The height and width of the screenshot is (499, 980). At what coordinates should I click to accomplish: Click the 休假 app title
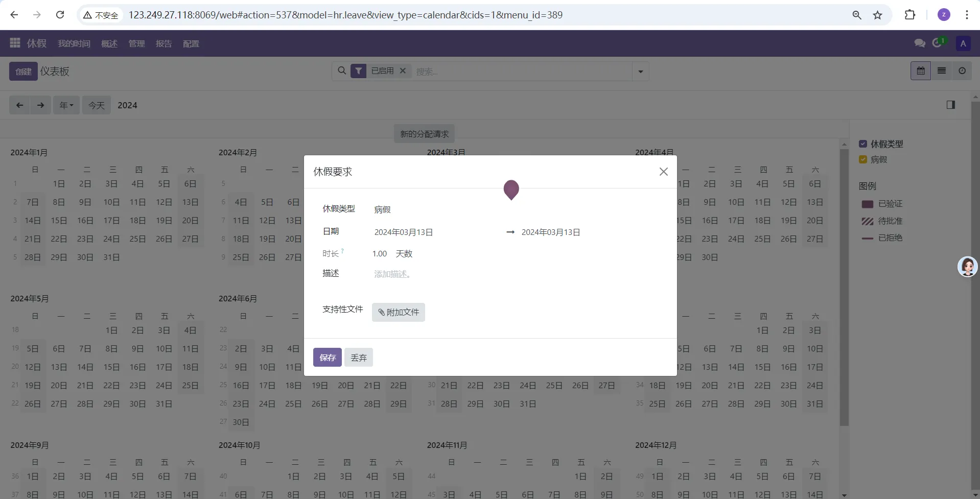pos(37,43)
